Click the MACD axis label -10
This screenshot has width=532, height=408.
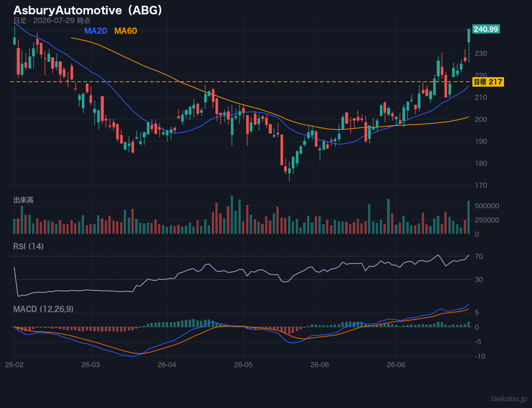tap(480, 357)
